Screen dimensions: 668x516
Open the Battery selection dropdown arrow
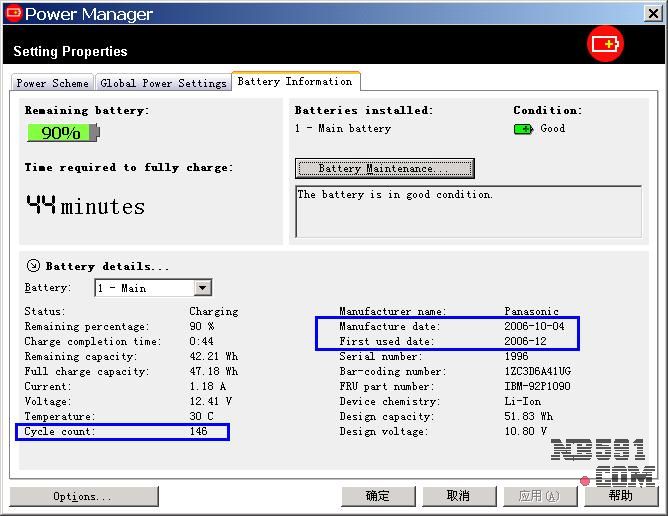(x=202, y=288)
